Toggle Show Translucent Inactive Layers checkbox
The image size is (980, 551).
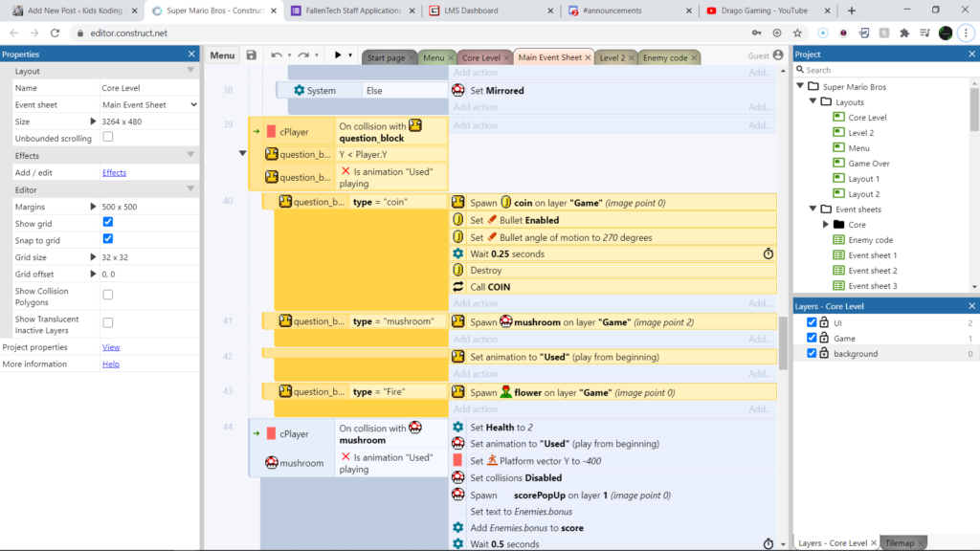tap(108, 323)
